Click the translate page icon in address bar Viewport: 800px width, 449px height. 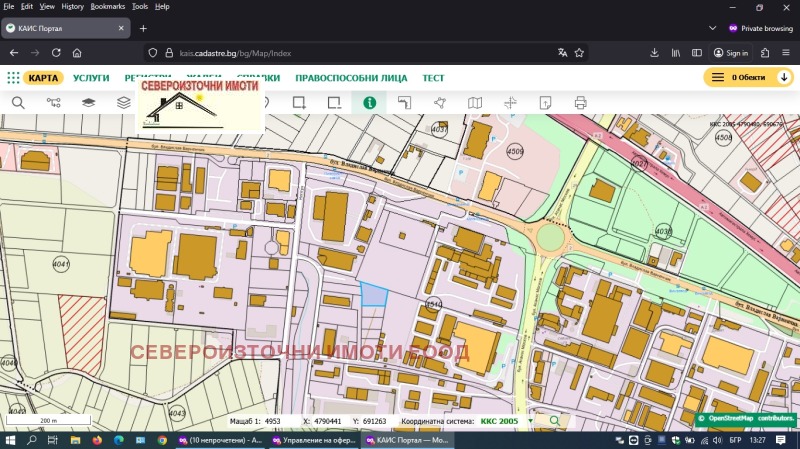(x=563, y=53)
